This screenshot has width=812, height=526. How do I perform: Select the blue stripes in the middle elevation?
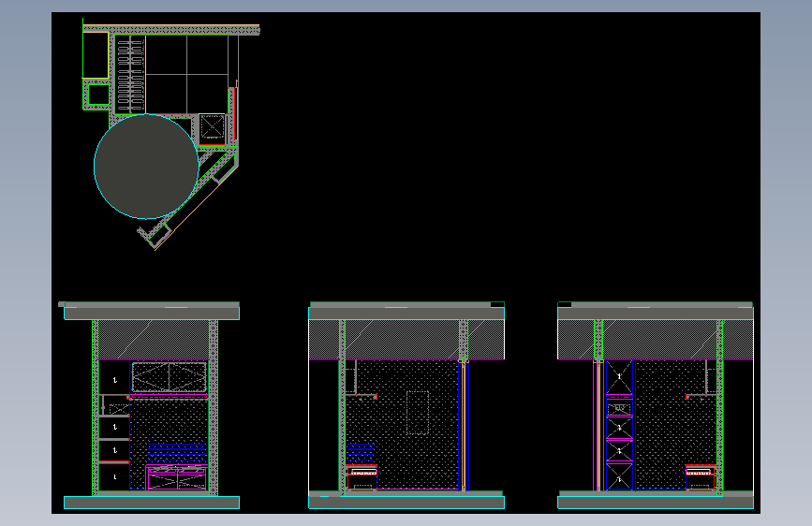point(360,452)
